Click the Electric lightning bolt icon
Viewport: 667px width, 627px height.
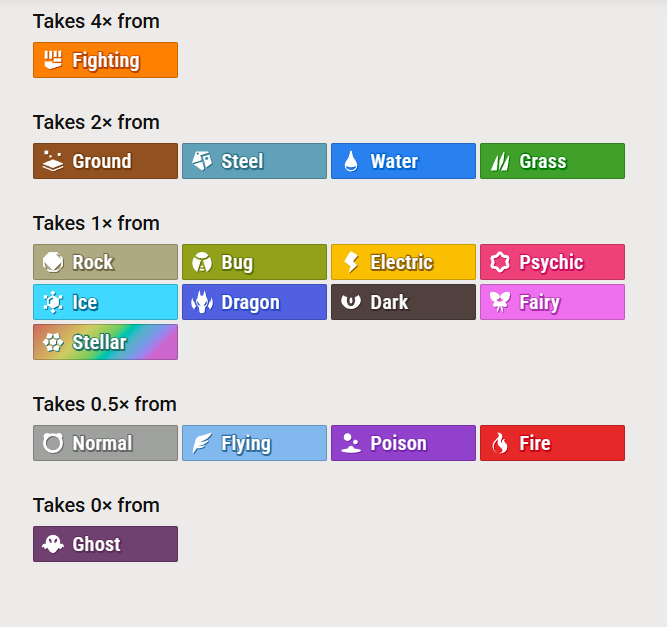[350, 262]
